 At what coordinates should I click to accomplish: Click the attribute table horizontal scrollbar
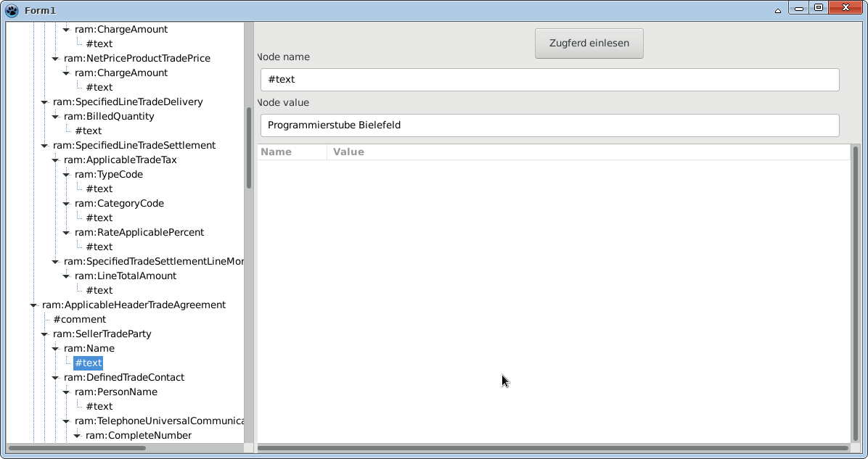[553, 448]
